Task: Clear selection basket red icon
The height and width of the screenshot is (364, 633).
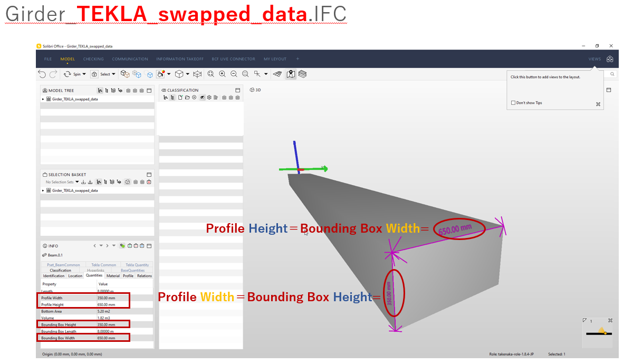Action: tap(149, 182)
